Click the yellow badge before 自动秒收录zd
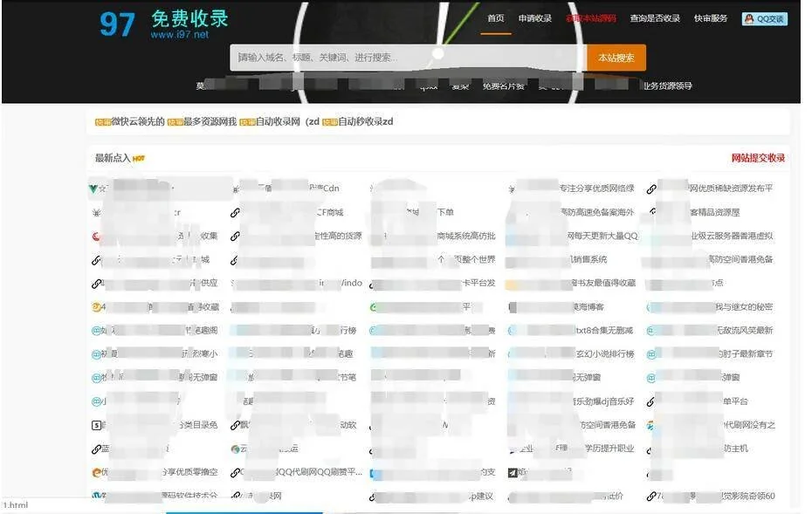The image size is (812, 514). click(x=329, y=122)
